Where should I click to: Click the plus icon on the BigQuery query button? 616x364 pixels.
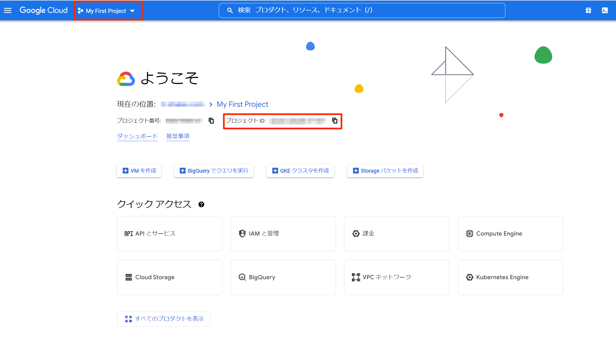click(x=183, y=171)
